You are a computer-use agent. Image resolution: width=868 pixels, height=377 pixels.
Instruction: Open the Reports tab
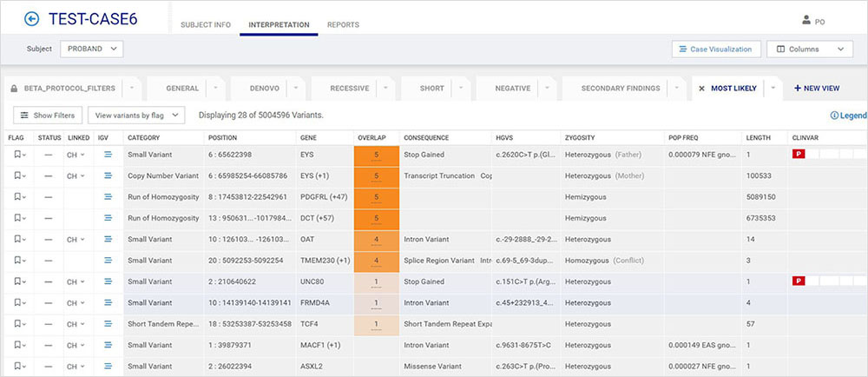point(343,24)
